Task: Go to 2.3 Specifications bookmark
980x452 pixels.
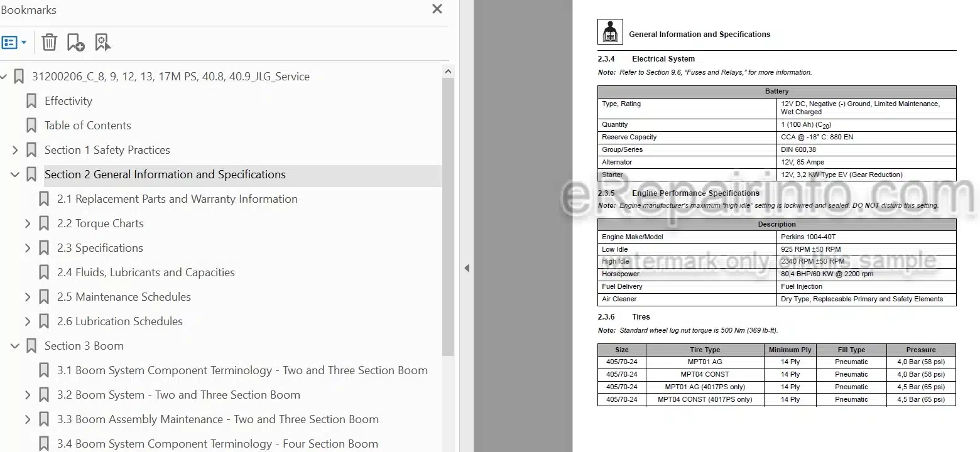Action: point(100,248)
